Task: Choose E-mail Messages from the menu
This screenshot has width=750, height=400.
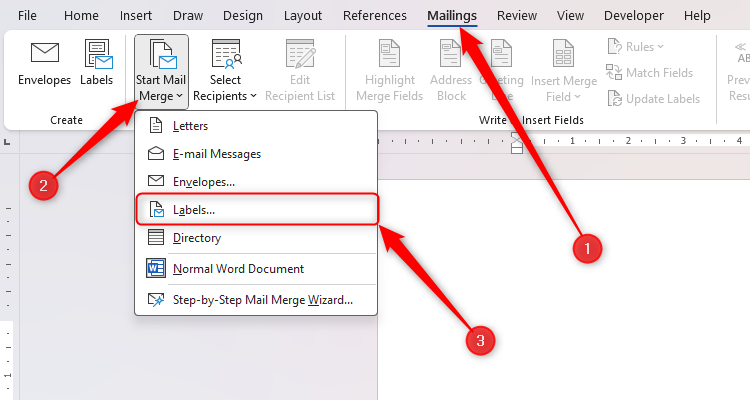Action: pos(256,154)
